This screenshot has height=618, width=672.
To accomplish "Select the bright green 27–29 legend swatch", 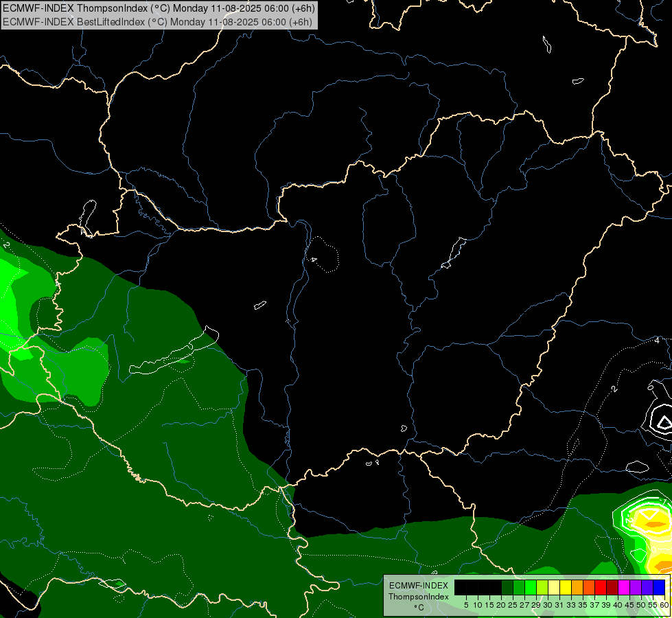I will click(x=530, y=588).
